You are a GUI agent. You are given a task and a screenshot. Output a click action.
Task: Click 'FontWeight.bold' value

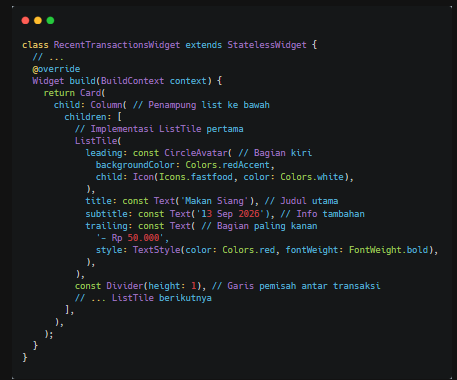coord(389,250)
